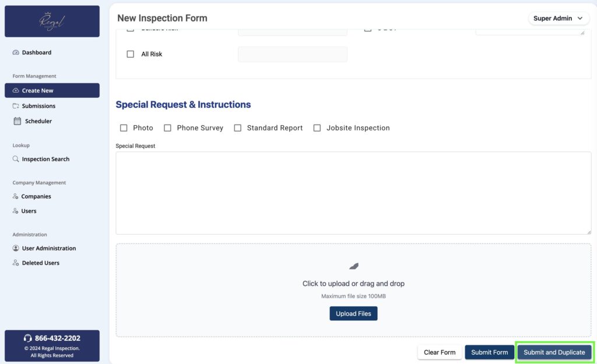597x364 pixels.
Task: Click the User Administration profile icon
Action: pos(16,249)
